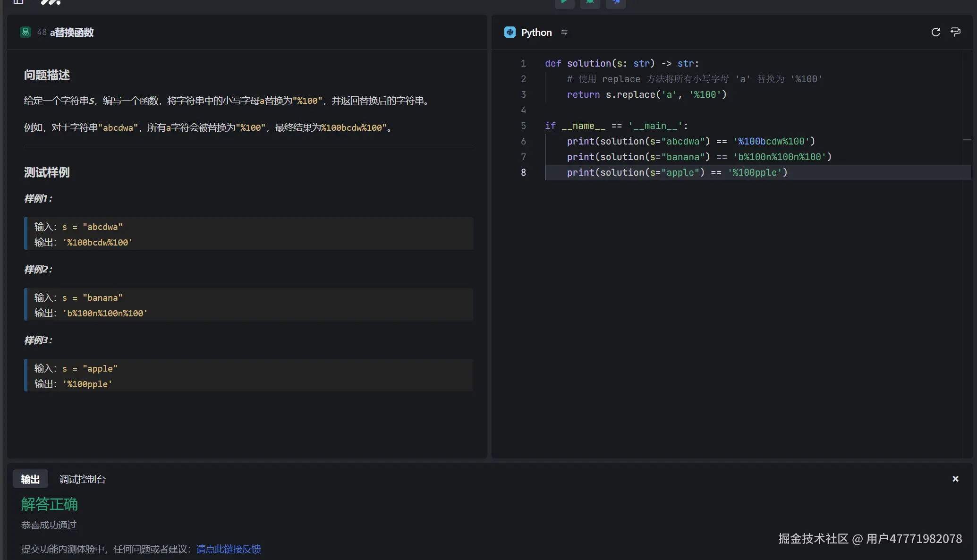Click the blue submit icon at the top
Image resolution: width=977 pixels, height=560 pixels.
(x=615, y=2)
